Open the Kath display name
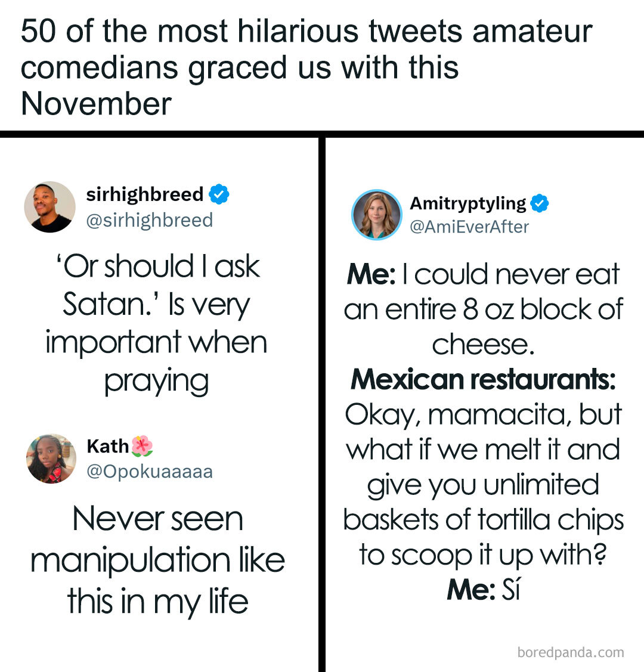Image resolution: width=644 pixels, height=672 pixels. (x=108, y=446)
